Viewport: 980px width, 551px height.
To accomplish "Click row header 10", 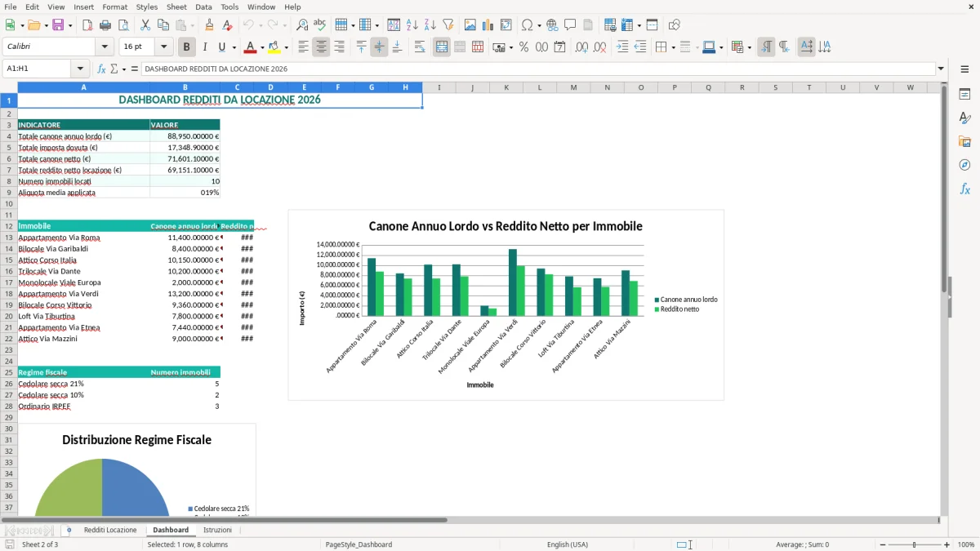I will 9,204.
